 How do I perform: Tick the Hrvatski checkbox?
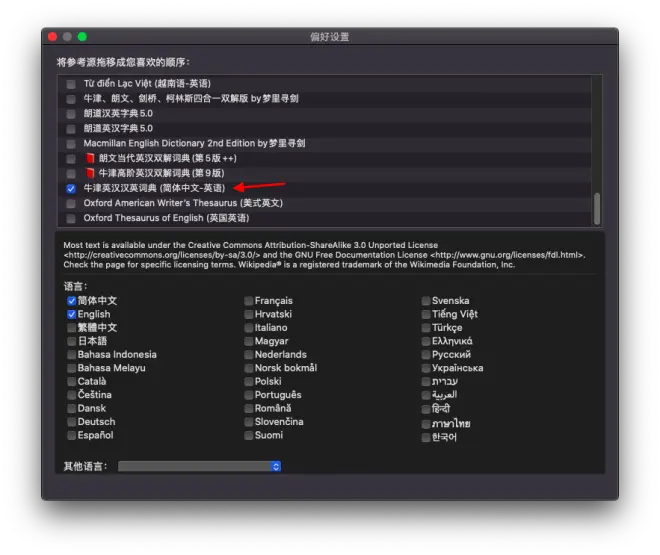click(249, 314)
